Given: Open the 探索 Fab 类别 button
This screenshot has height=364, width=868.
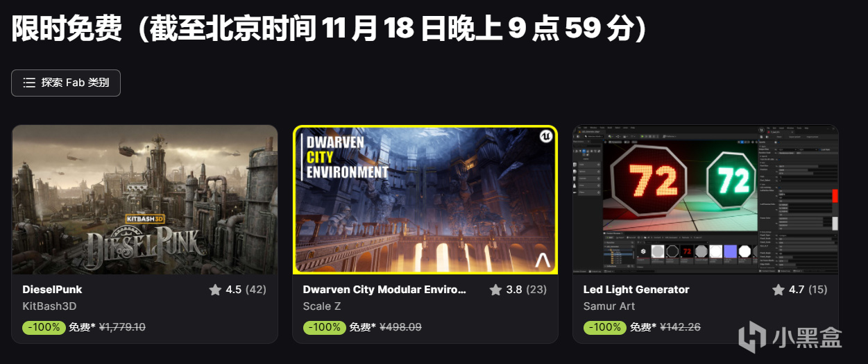Looking at the screenshot, I should click(66, 83).
